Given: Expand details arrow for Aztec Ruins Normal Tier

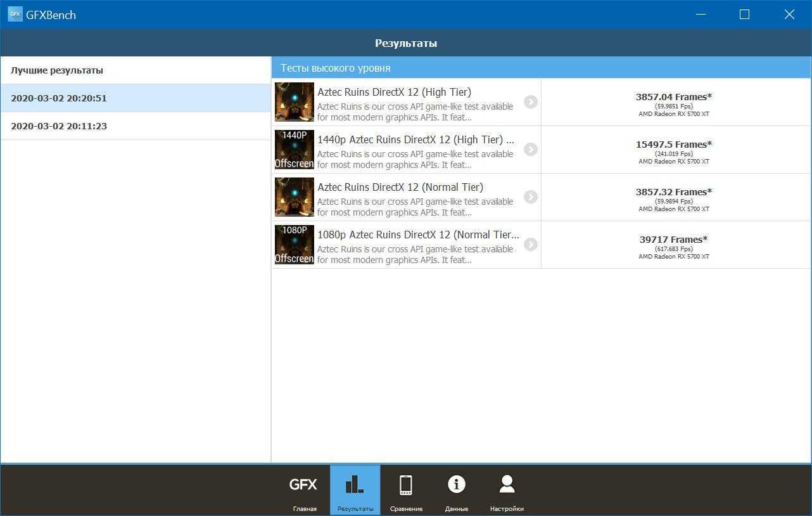Looking at the screenshot, I should click(530, 197).
